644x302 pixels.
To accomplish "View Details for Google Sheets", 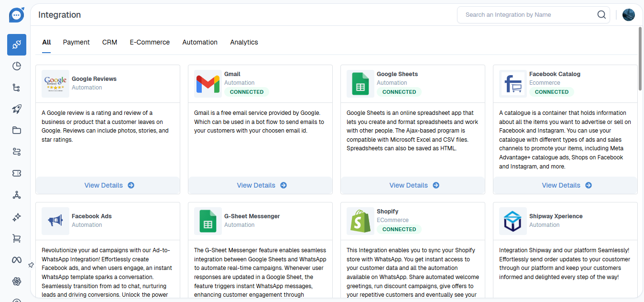I will pyautogui.click(x=413, y=185).
